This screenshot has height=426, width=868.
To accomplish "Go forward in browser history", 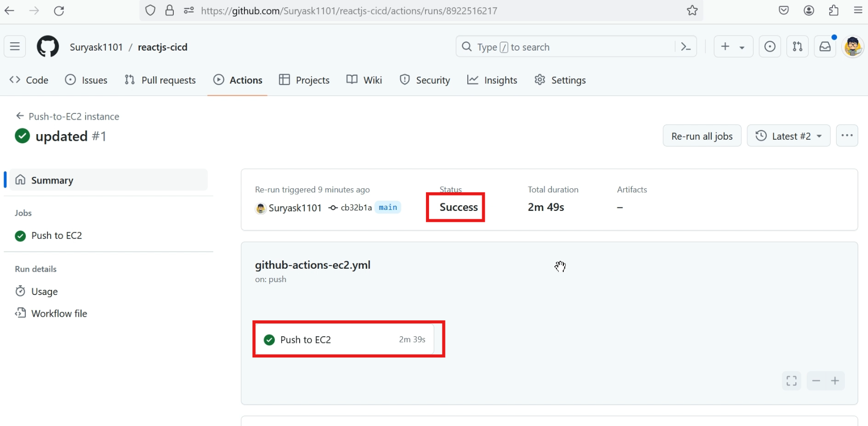I will tap(34, 10).
